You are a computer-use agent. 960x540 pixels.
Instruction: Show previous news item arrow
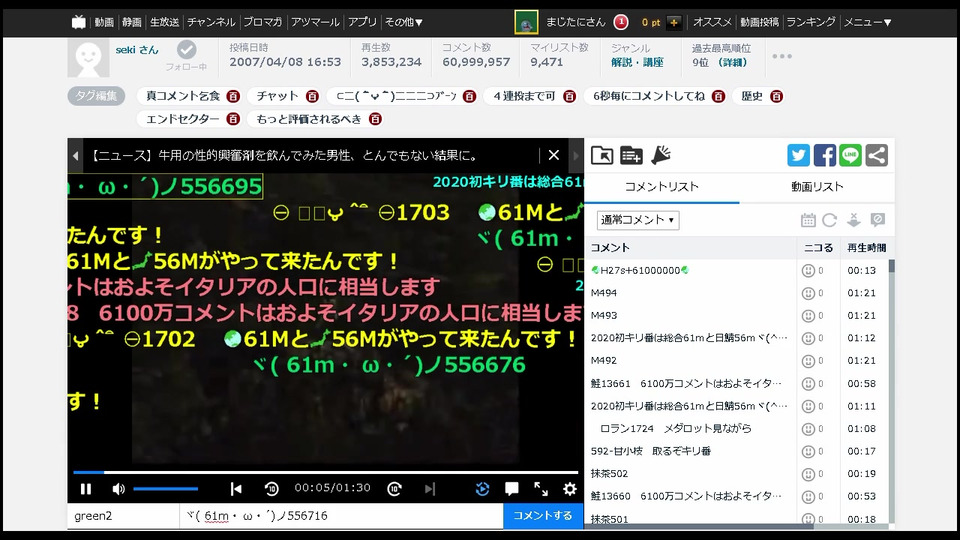pos(75,156)
